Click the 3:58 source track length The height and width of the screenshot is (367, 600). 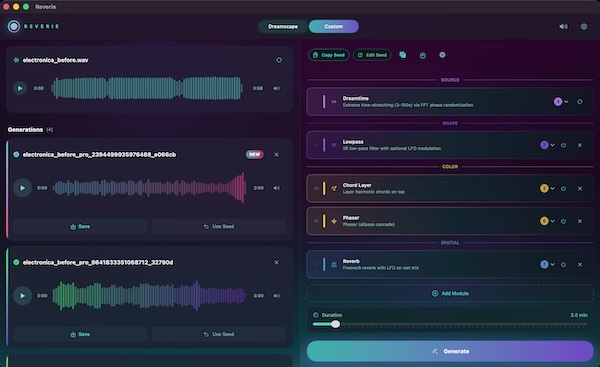258,88
